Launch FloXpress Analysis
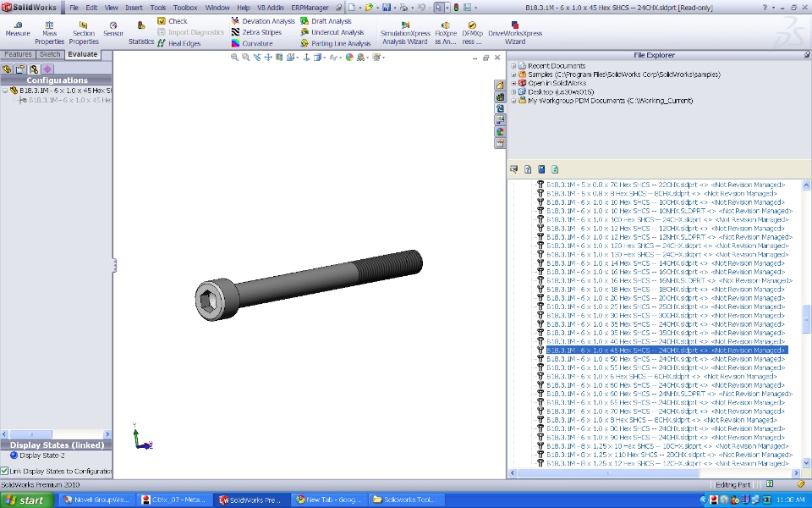The image size is (812, 508). click(x=446, y=33)
